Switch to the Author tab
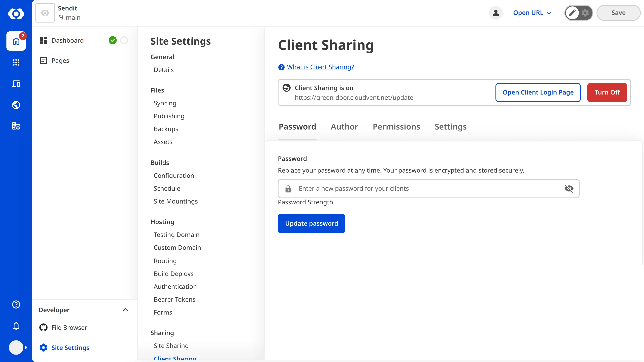 pos(344,127)
